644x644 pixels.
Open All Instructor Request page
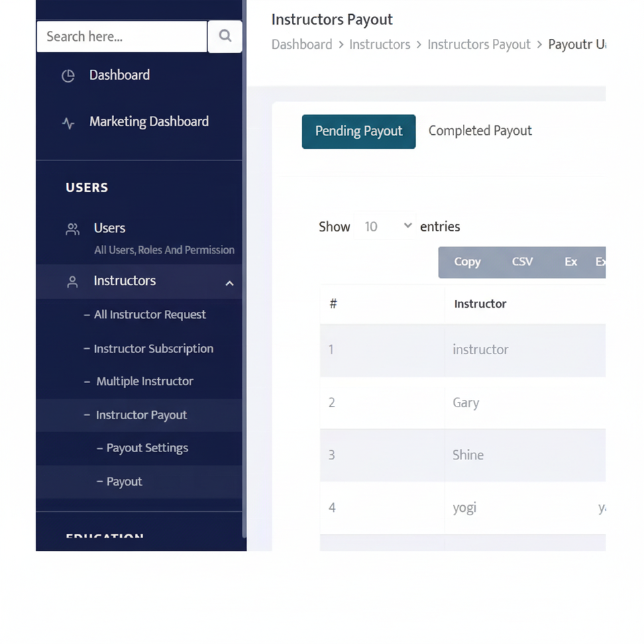click(150, 315)
